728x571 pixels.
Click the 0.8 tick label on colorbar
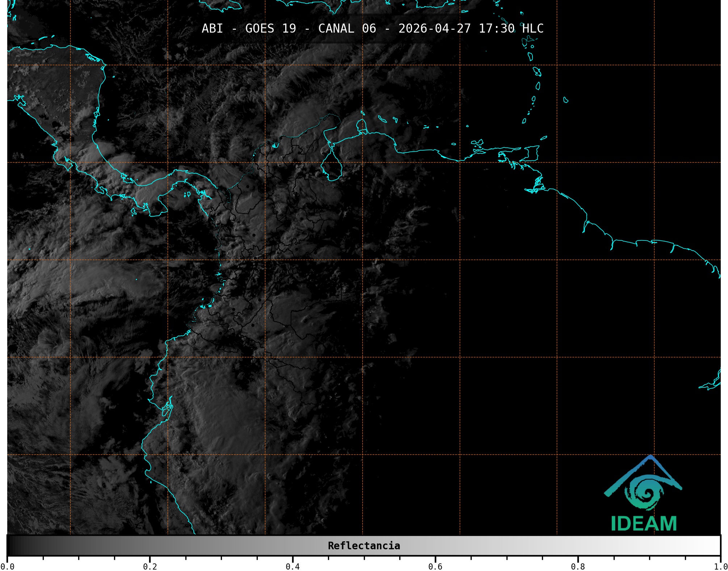click(x=578, y=566)
